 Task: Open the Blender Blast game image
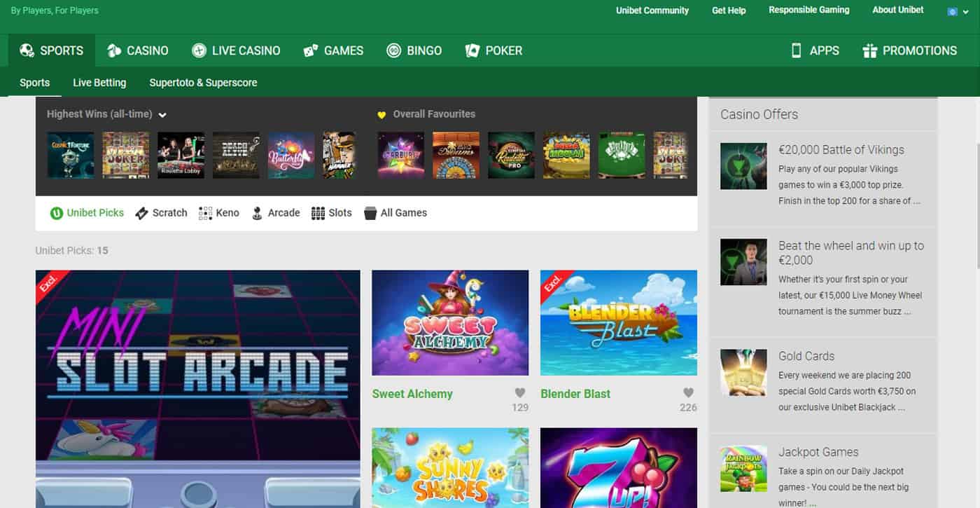[x=619, y=323]
